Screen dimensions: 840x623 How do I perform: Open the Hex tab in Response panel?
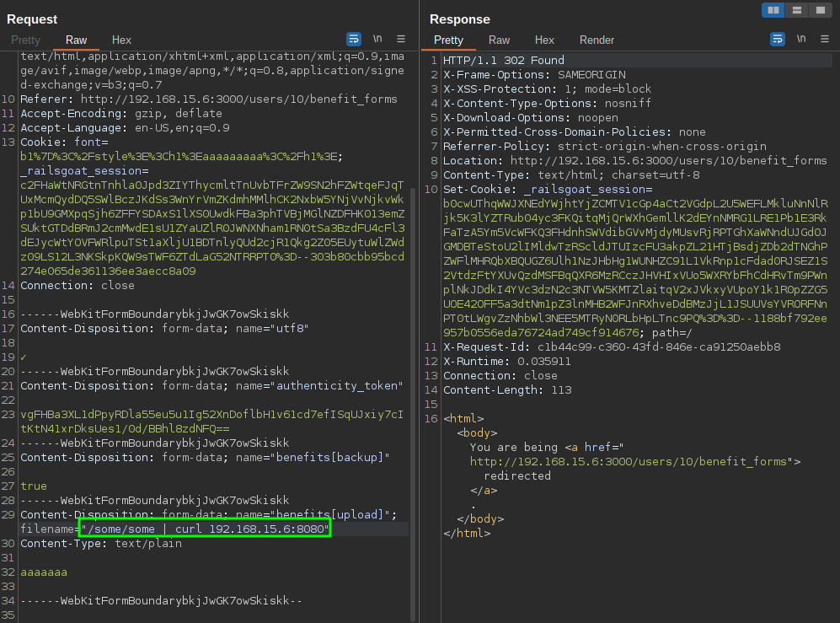(x=544, y=40)
